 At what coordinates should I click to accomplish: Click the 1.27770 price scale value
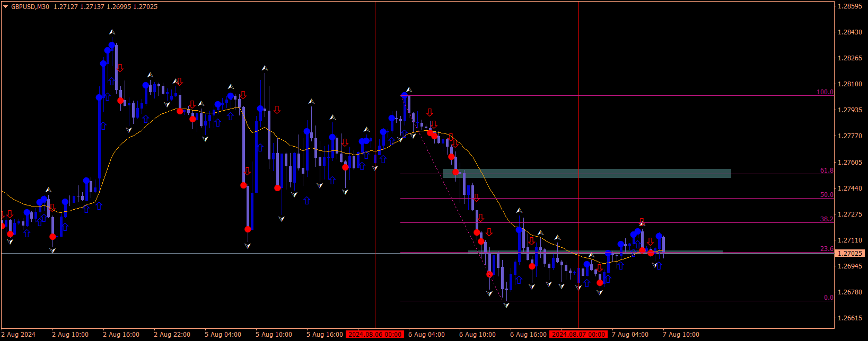tap(850, 136)
